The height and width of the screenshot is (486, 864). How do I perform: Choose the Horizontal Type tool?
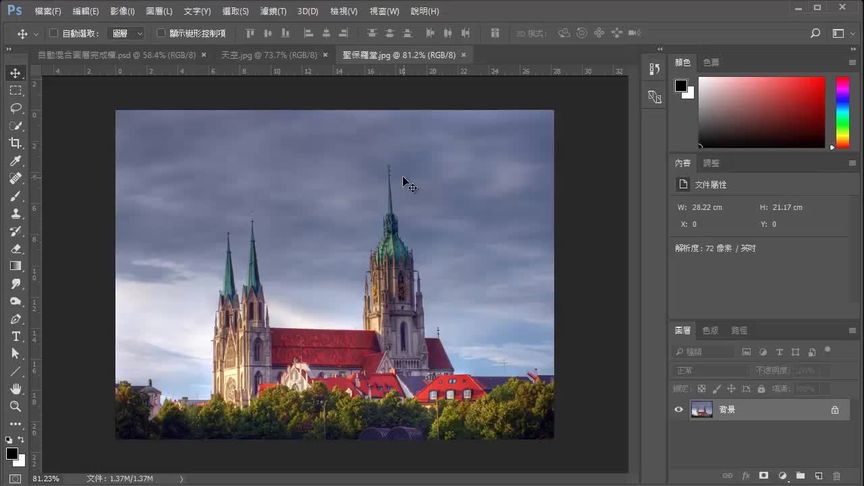[x=15, y=336]
